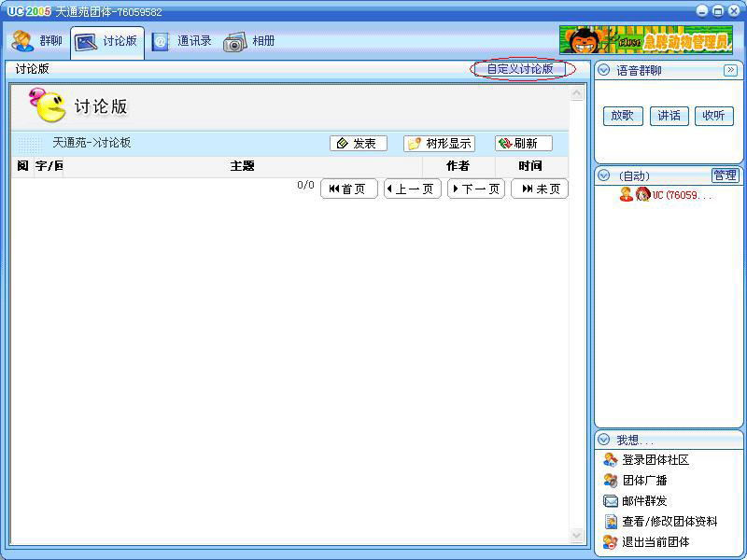The height and width of the screenshot is (560, 747).
Task: Collapse the 我想... panel
Action: [603, 439]
